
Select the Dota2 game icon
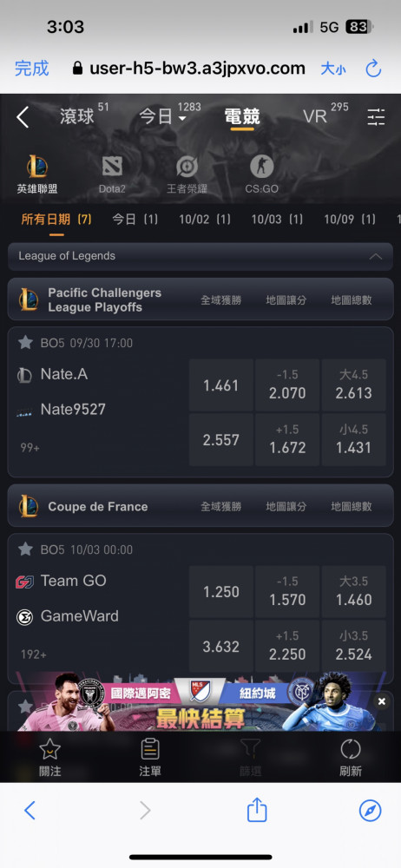[x=112, y=166]
